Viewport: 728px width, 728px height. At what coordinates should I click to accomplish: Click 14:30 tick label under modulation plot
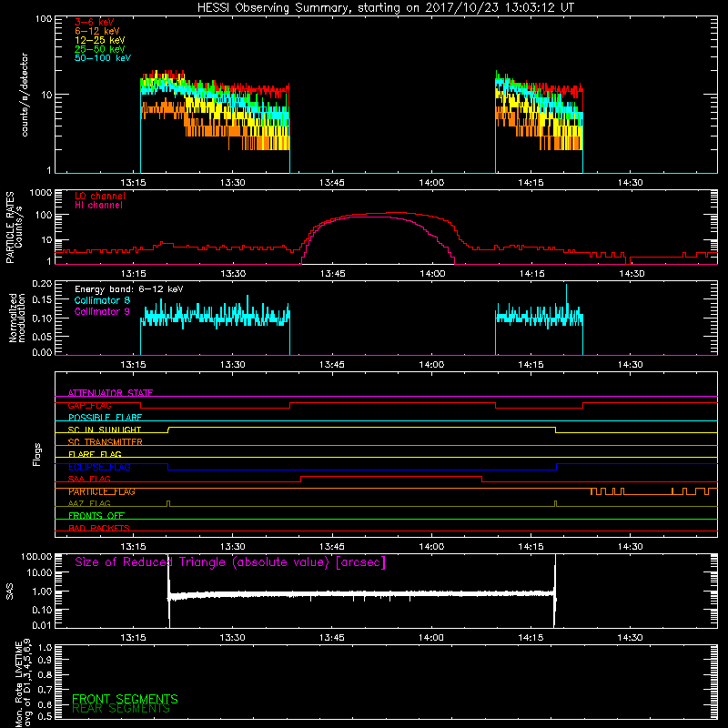click(631, 365)
